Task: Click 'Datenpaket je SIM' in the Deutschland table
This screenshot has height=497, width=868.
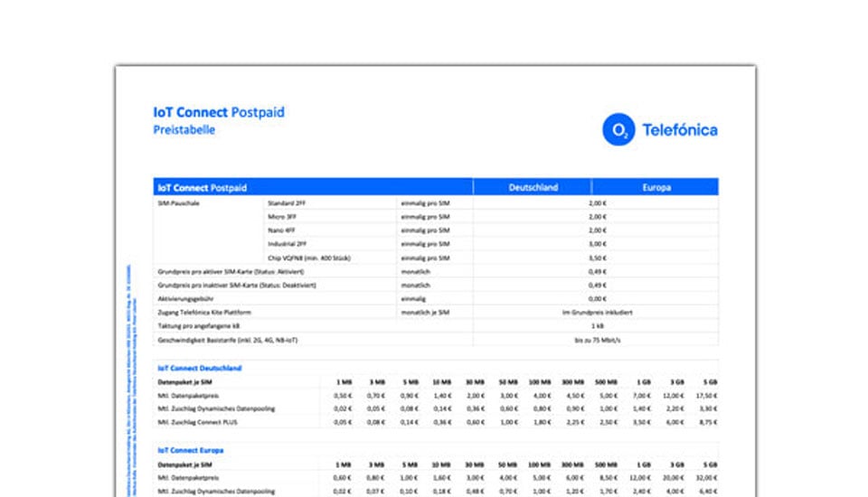Action: pos(184,382)
